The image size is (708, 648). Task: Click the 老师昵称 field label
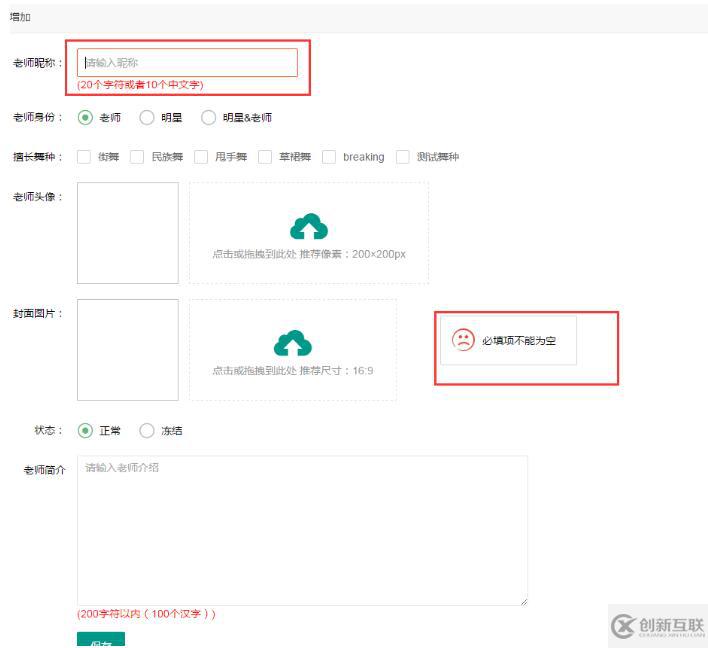click(37, 63)
